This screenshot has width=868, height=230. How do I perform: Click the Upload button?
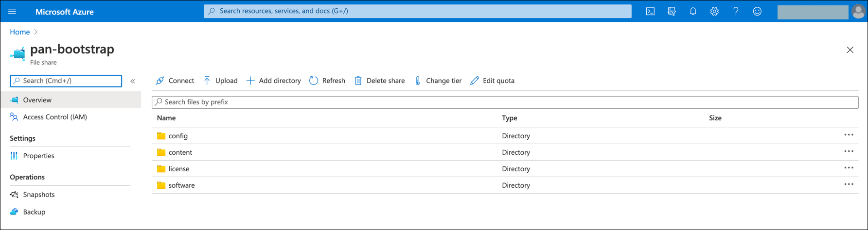[220, 81]
